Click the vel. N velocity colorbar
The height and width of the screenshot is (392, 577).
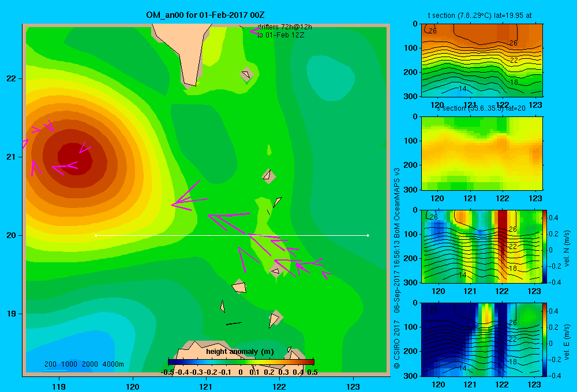[x=545, y=246]
